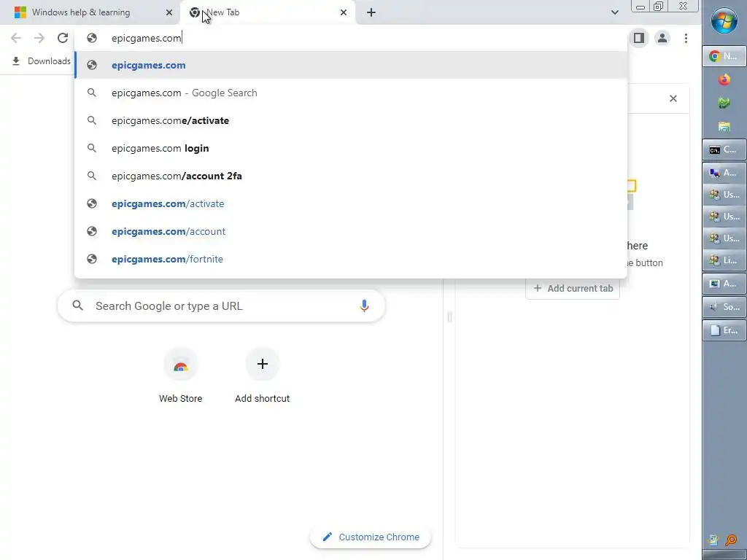Image resolution: width=747 pixels, height=560 pixels.
Task: Open a new tab with plus button
Action: 371,12
